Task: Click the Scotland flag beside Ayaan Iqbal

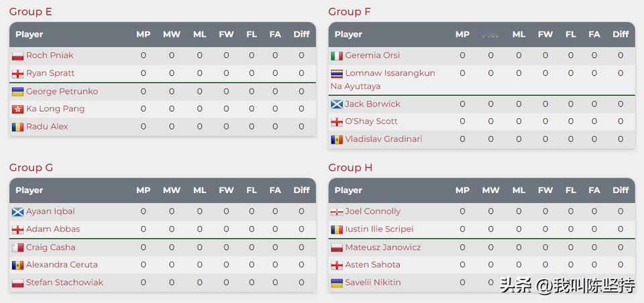Action: coord(17,212)
